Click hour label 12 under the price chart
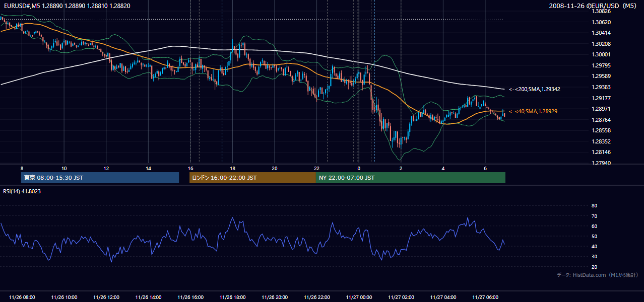The image size is (644, 302). [106, 168]
